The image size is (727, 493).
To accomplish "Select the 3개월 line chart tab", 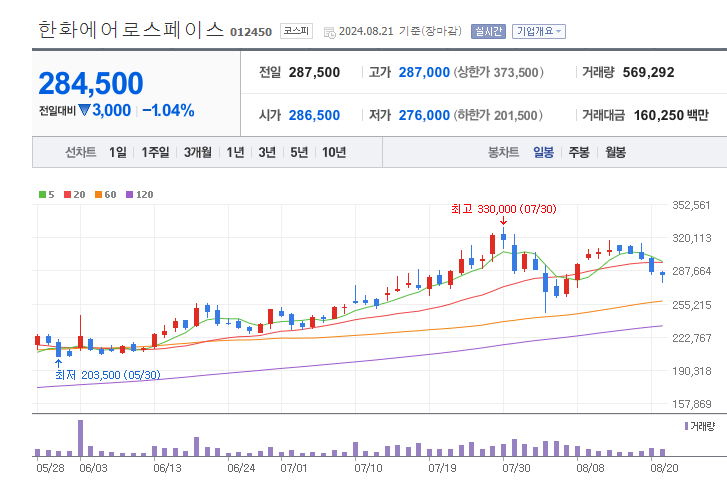I will pos(198,152).
